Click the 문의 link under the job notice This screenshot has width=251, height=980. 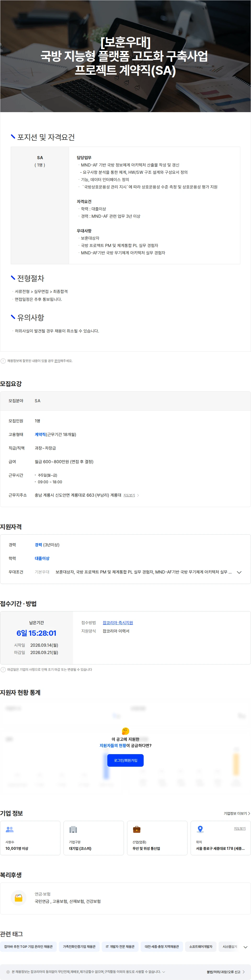pos(57,361)
